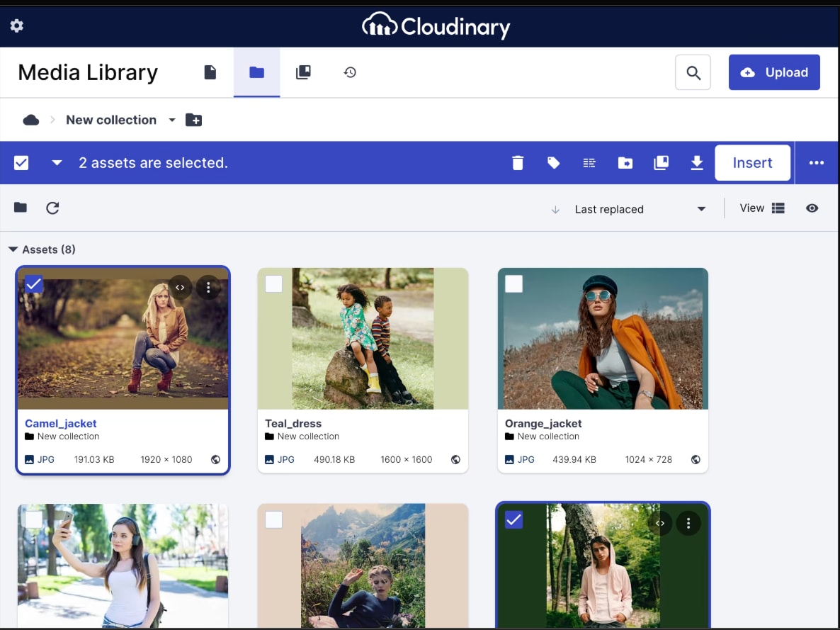Create new folder next to New collection
Viewport: 840px width, 630px height.
[x=193, y=120]
